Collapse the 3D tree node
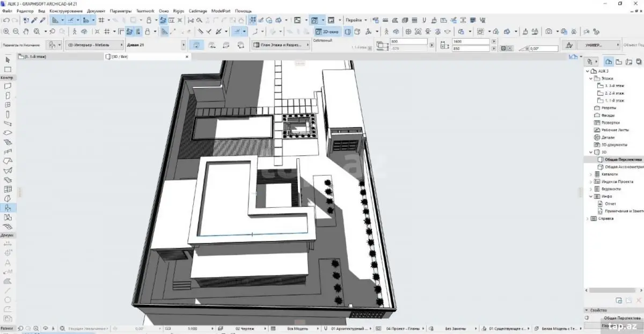644x334 pixels. tap(591, 152)
